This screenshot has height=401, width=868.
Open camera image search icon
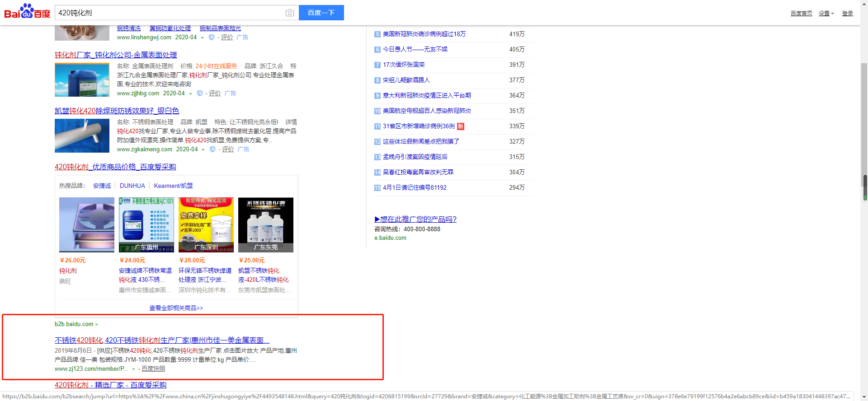click(x=290, y=13)
